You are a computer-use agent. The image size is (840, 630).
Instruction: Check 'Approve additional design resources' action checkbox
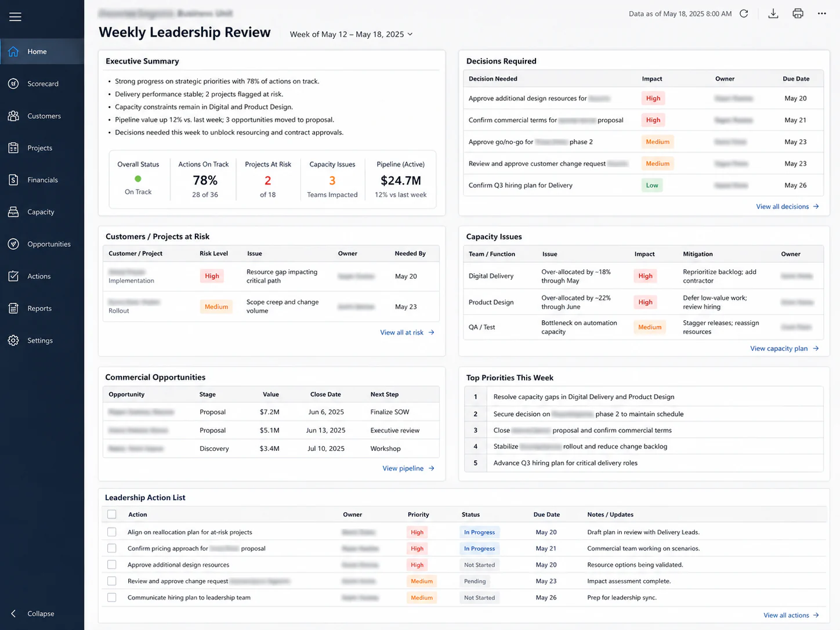pos(112,564)
